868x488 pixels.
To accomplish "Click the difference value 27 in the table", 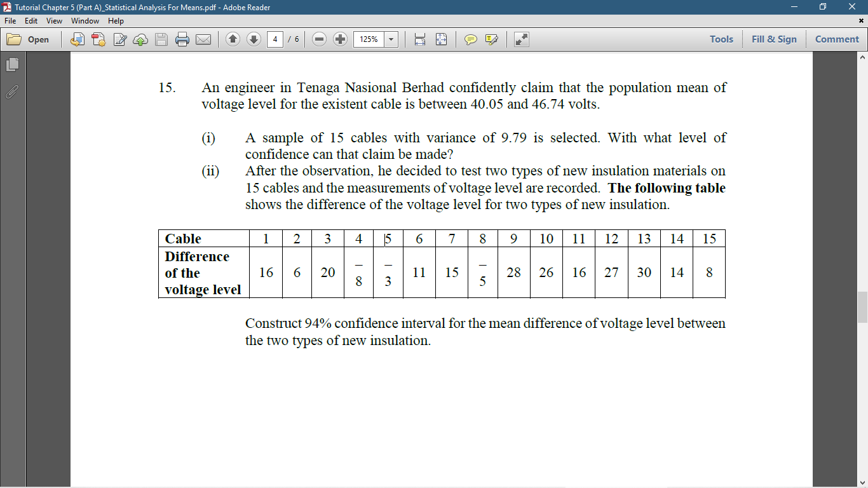I will 611,273.
